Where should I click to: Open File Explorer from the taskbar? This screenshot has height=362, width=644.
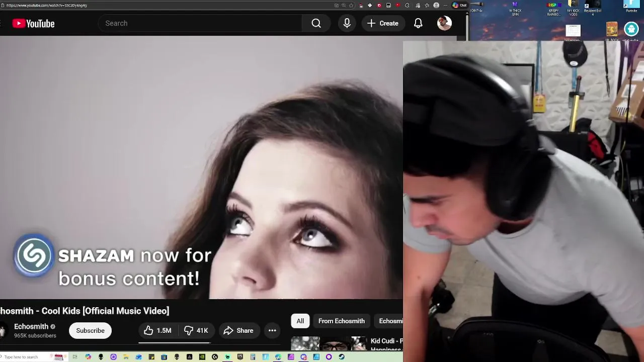(126, 357)
